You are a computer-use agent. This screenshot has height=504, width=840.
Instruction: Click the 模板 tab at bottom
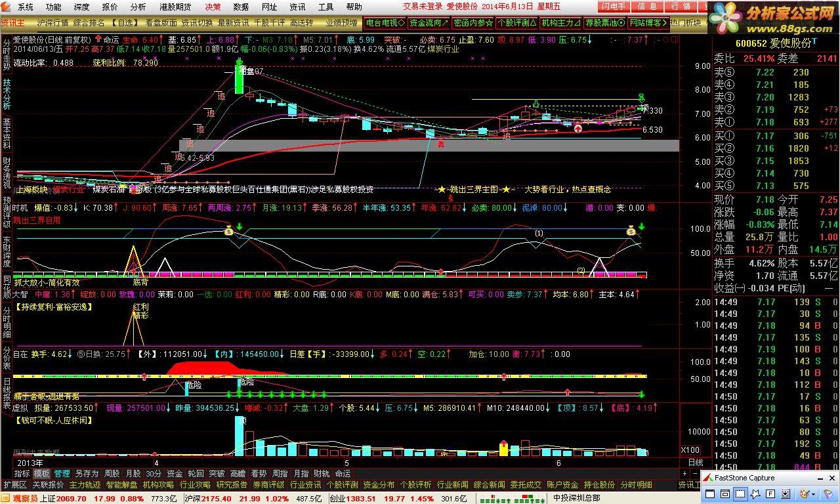[x=41, y=473]
